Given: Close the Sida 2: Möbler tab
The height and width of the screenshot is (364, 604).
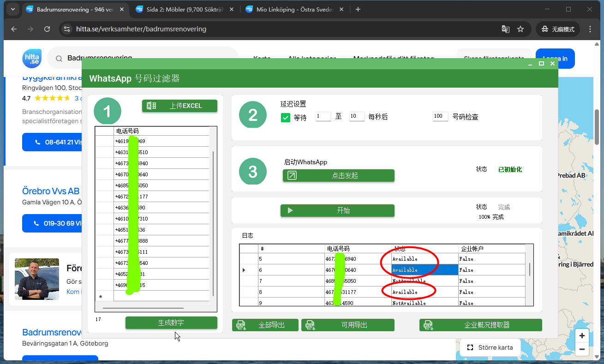Looking at the screenshot, I should point(232,9).
